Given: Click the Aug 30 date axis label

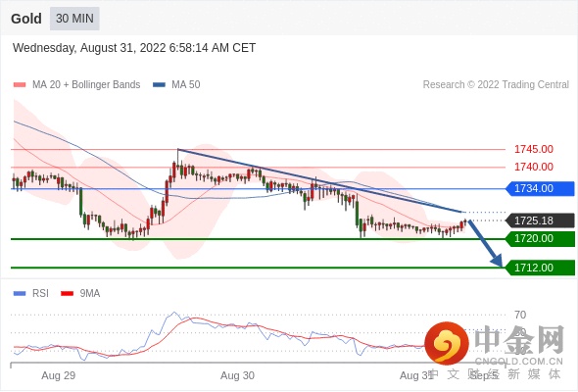Looking at the screenshot, I should pyautogui.click(x=237, y=375).
